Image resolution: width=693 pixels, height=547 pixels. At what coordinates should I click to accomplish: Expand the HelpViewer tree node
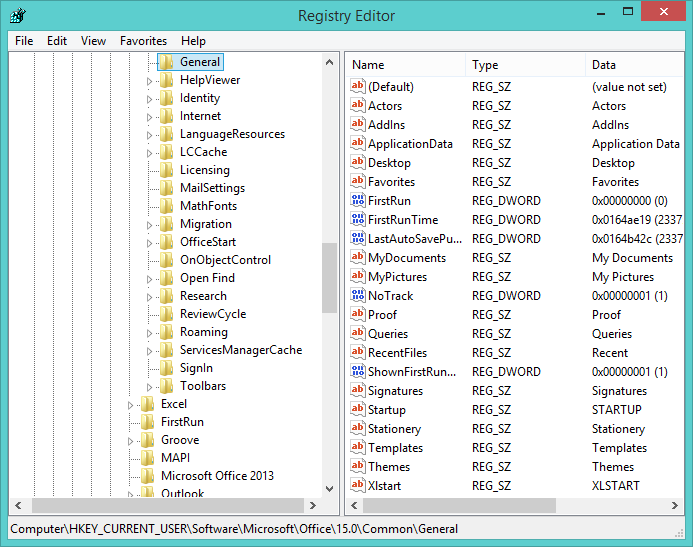[x=150, y=80]
